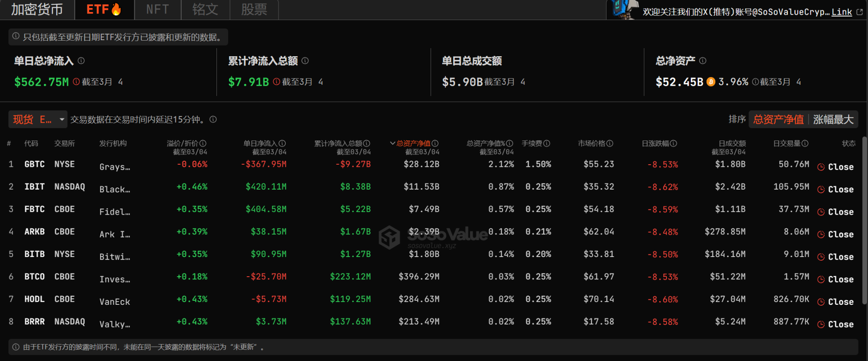This screenshot has width=868, height=361.
Task: Click external link icon after Link
Action: tap(860, 12)
